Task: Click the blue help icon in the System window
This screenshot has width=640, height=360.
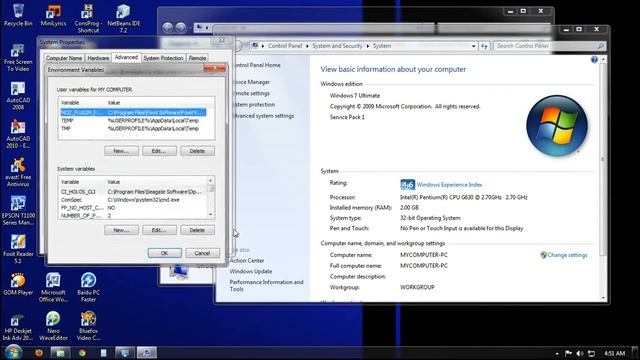Action: tap(594, 60)
